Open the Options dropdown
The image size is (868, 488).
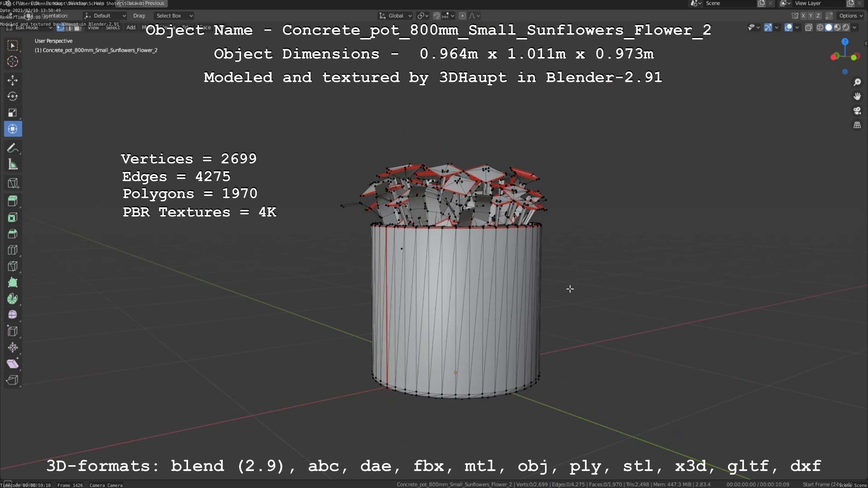(851, 16)
